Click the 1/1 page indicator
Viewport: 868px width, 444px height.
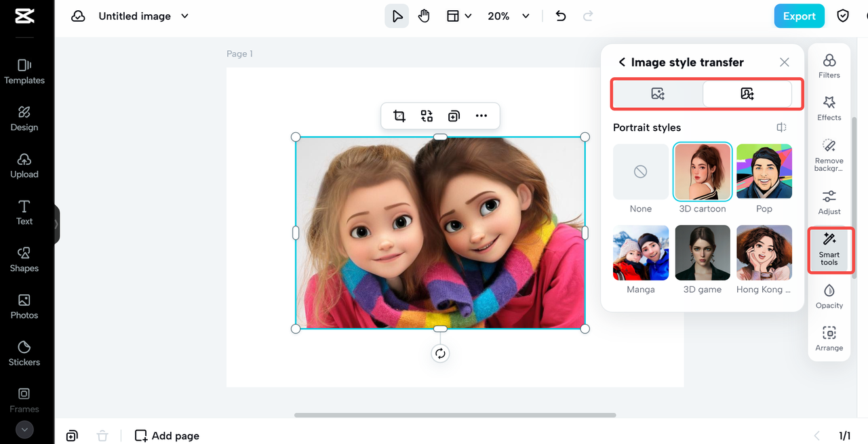point(845,436)
